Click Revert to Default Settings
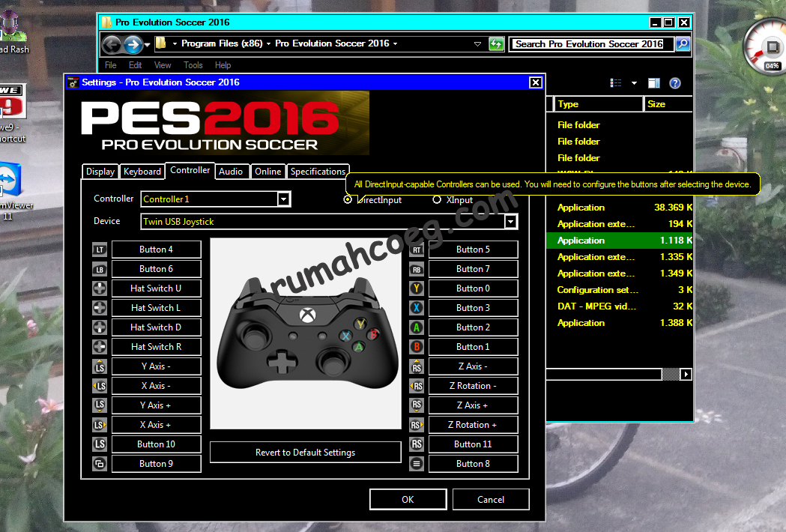The image size is (786, 532). pos(305,453)
